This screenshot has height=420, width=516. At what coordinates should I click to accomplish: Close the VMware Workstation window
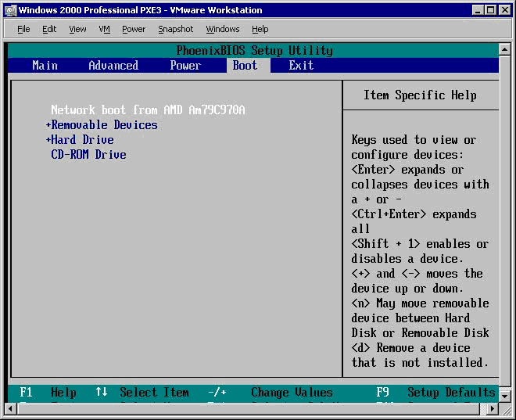tap(504, 10)
